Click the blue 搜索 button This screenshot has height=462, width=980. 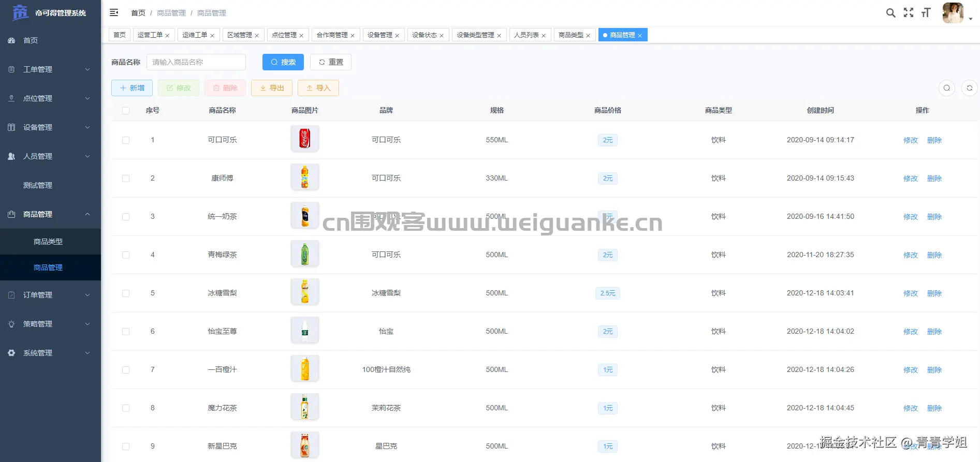pyautogui.click(x=283, y=62)
